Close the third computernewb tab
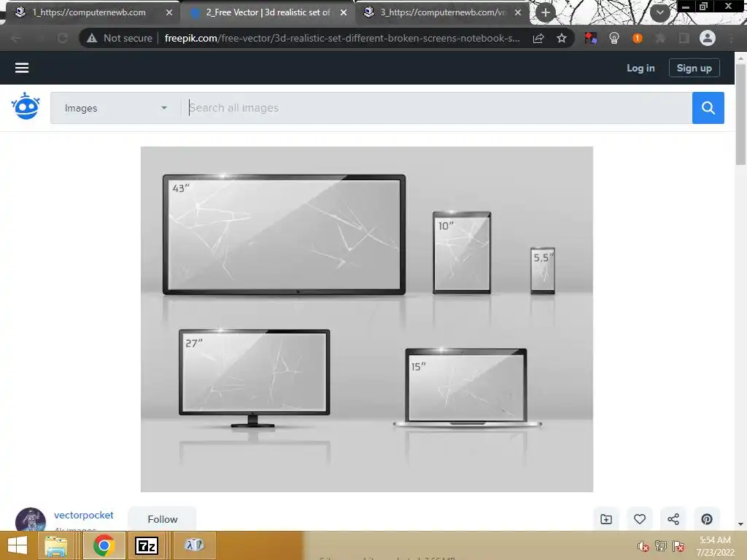Image resolution: width=747 pixels, height=560 pixels. (518, 13)
